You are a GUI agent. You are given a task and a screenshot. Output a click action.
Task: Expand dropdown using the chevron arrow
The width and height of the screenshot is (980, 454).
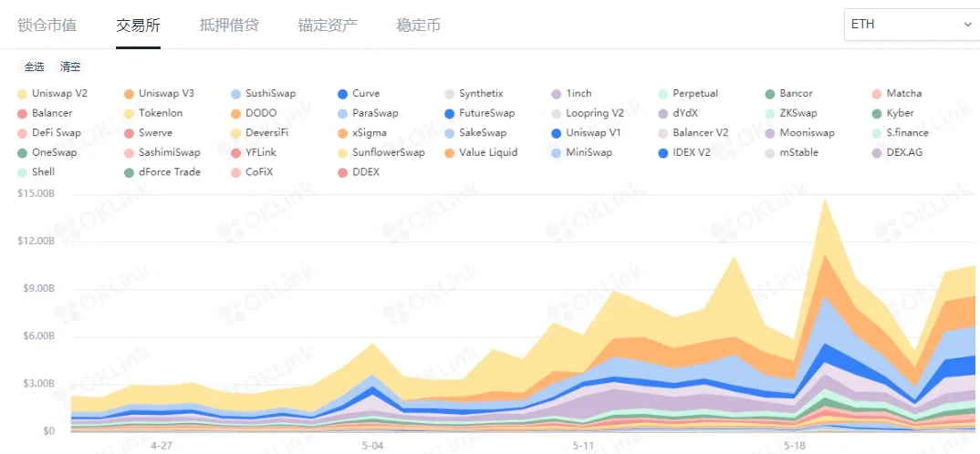(x=968, y=25)
